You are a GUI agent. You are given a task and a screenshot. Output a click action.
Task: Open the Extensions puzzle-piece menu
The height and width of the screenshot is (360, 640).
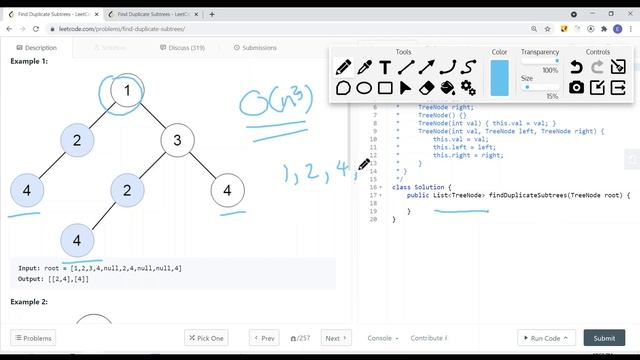604,29
